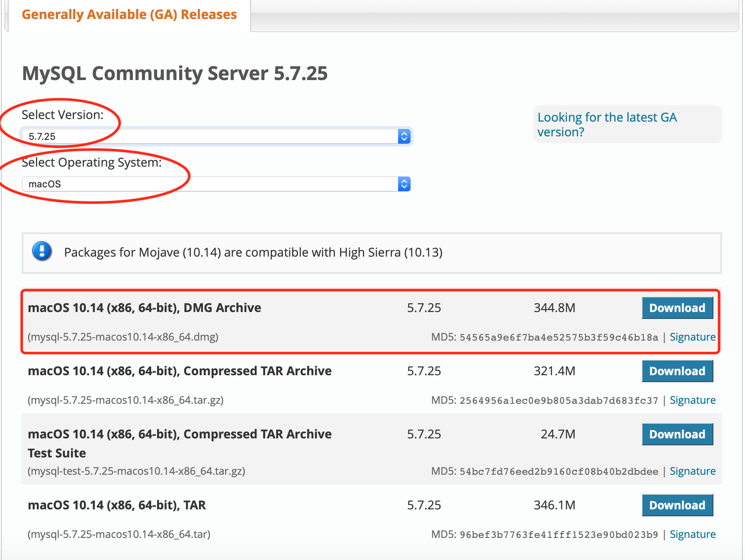Open Signature link for the DMG Archive
The image size is (745, 560).
coord(693,337)
